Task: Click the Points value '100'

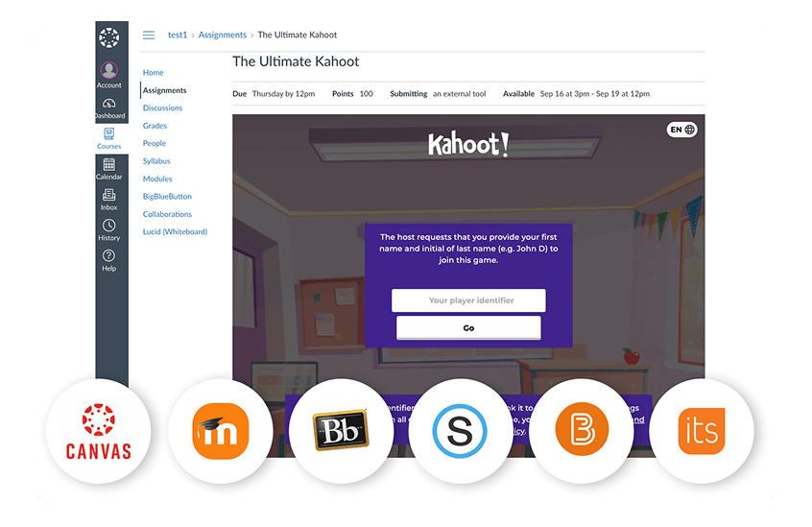Action: pyautogui.click(x=366, y=94)
